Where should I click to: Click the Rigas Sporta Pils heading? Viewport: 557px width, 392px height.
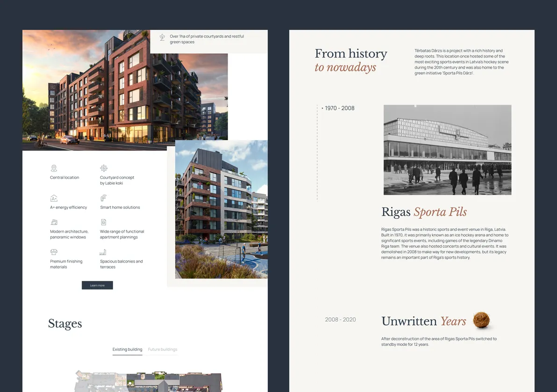tap(423, 212)
